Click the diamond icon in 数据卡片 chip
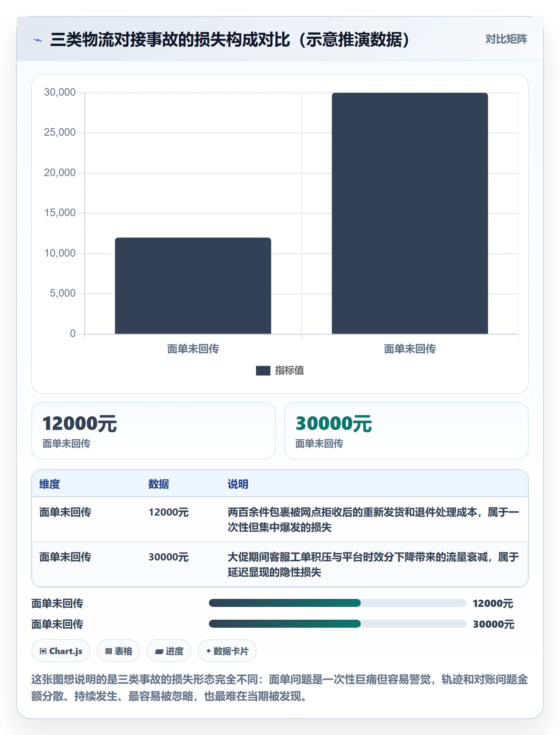 208,651
